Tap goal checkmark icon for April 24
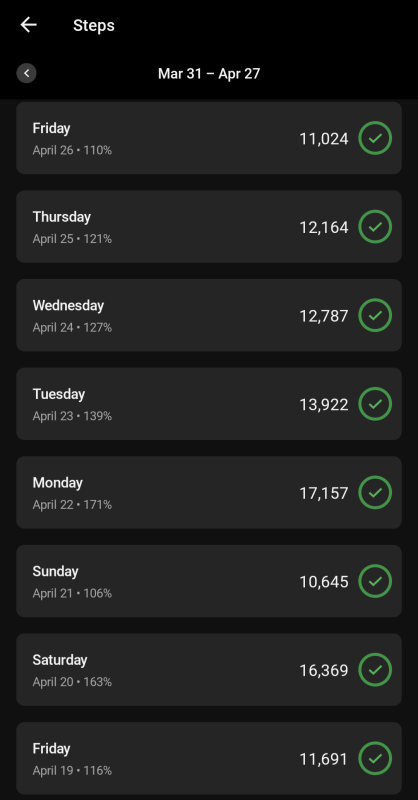The image size is (418, 800). click(375, 315)
